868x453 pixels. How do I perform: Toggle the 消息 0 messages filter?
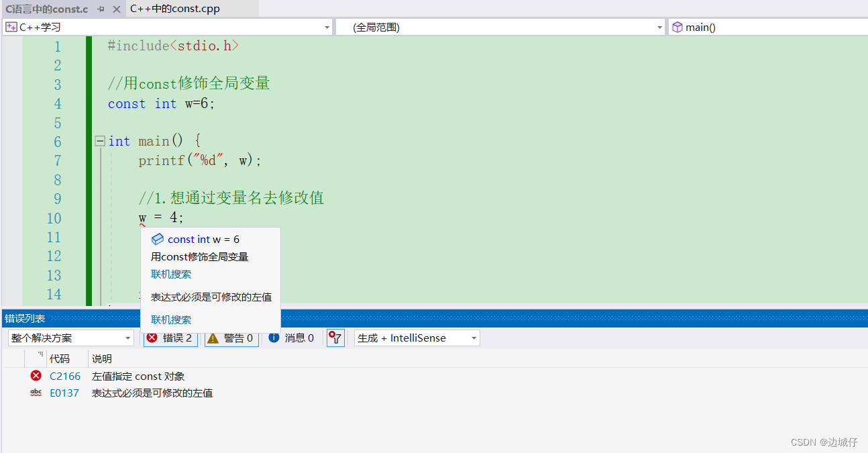pyautogui.click(x=292, y=338)
